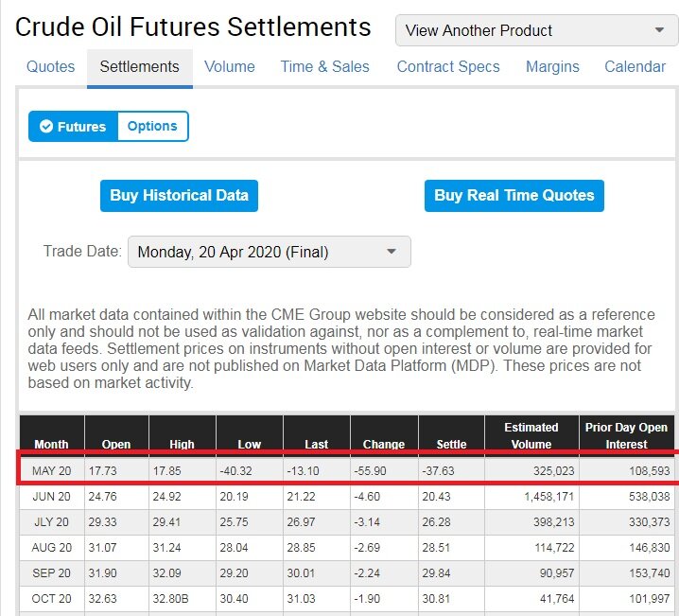
Task: Click Buy Historical Data button
Action: tap(179, 196)
